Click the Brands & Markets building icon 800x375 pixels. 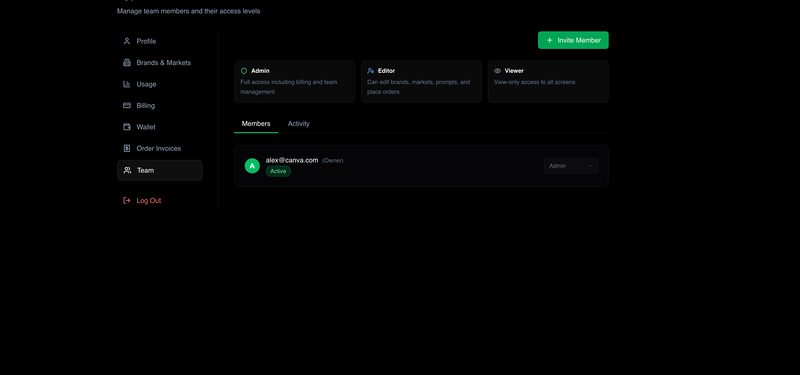(x=127, y=63)
